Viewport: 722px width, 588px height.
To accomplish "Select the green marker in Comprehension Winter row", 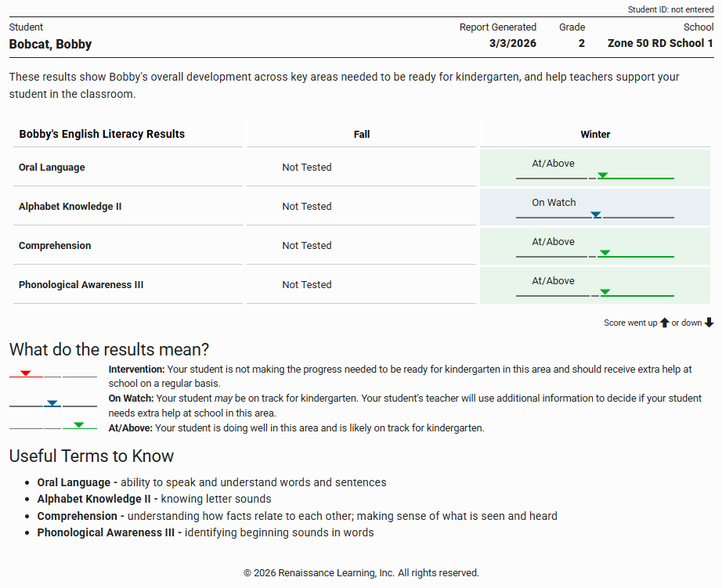I will click(604, 253).
